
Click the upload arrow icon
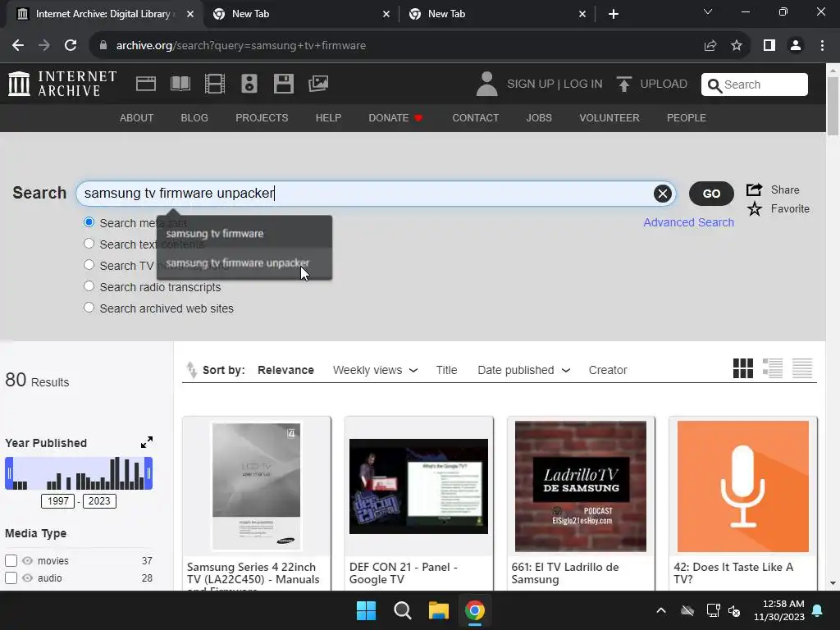(x=623, y=84)
